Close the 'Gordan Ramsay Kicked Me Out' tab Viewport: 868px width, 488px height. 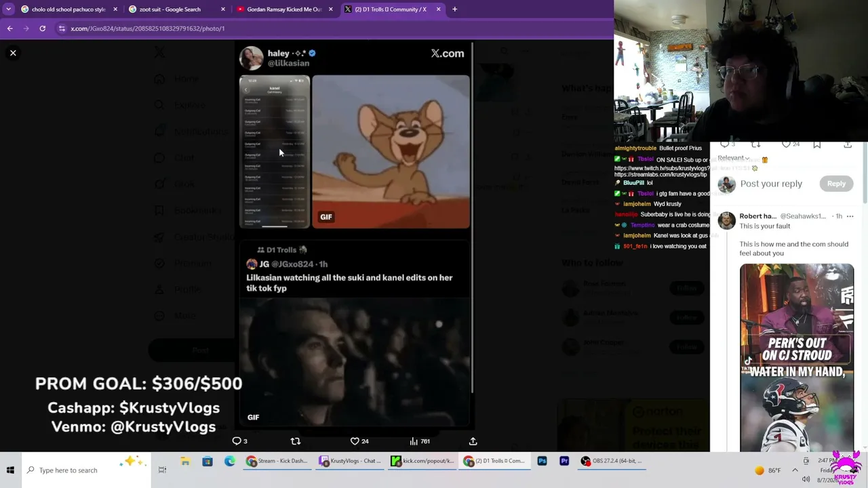331,9
